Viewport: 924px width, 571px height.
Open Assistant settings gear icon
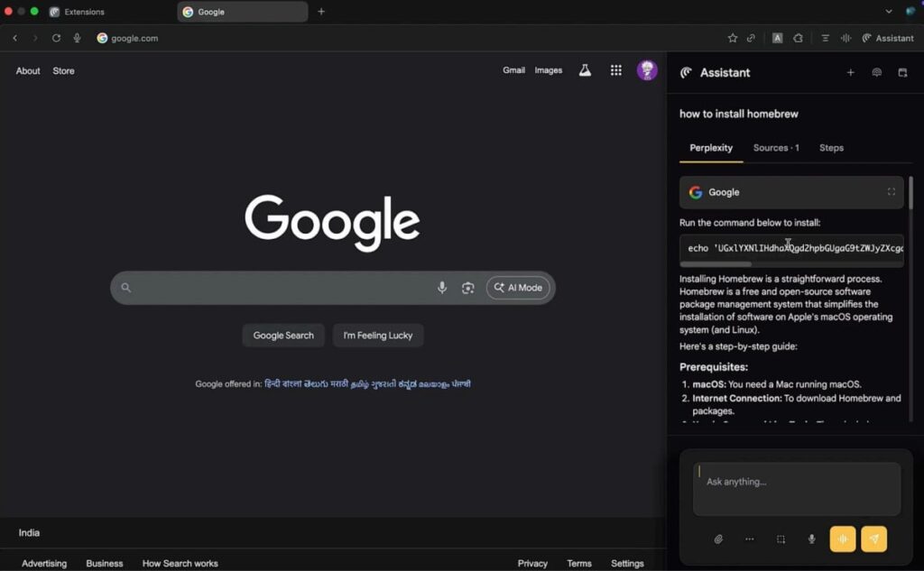pos(876,72)
